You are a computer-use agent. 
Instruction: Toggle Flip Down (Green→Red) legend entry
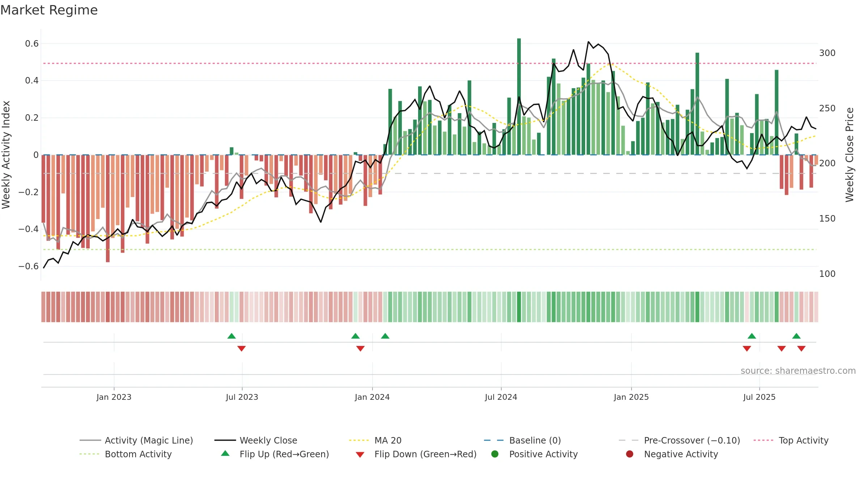416,454
